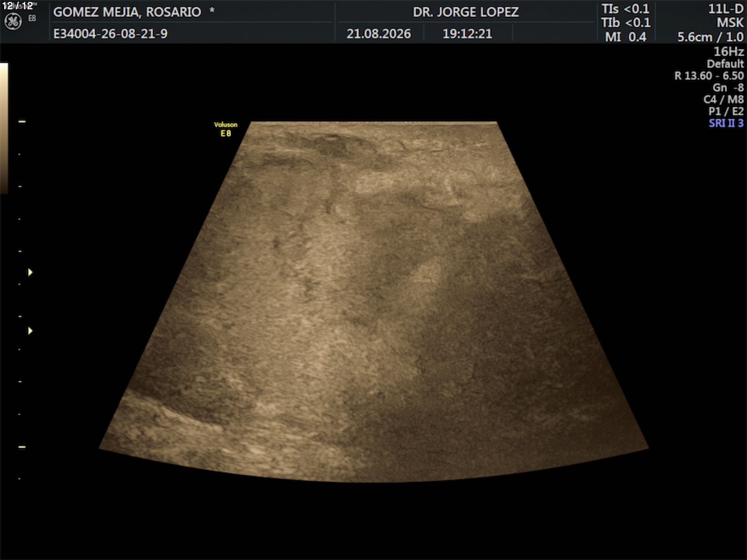Click the C4 / M8 parameter
This screenshot has width=747, height=560.
[723, 99]
